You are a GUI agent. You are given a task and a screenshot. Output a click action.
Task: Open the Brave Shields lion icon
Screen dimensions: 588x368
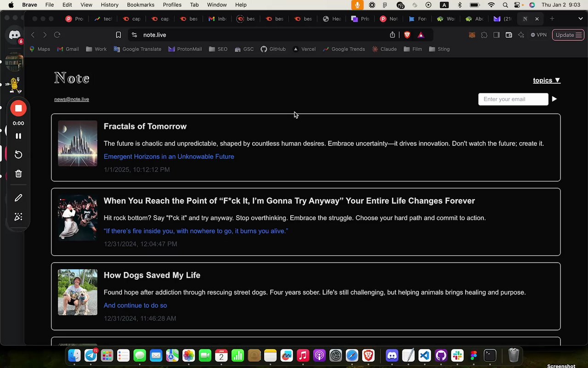point(407,35)
